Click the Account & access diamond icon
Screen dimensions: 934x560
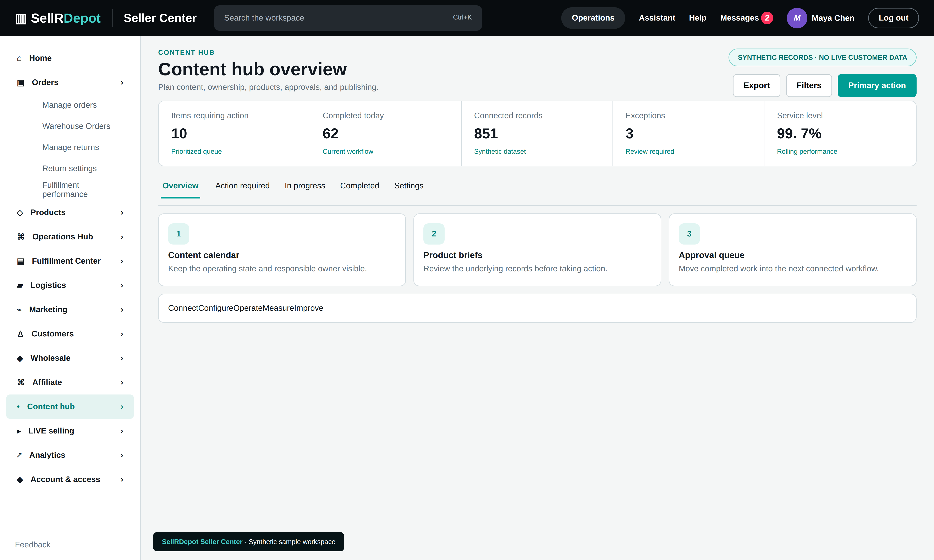(20, 480)
